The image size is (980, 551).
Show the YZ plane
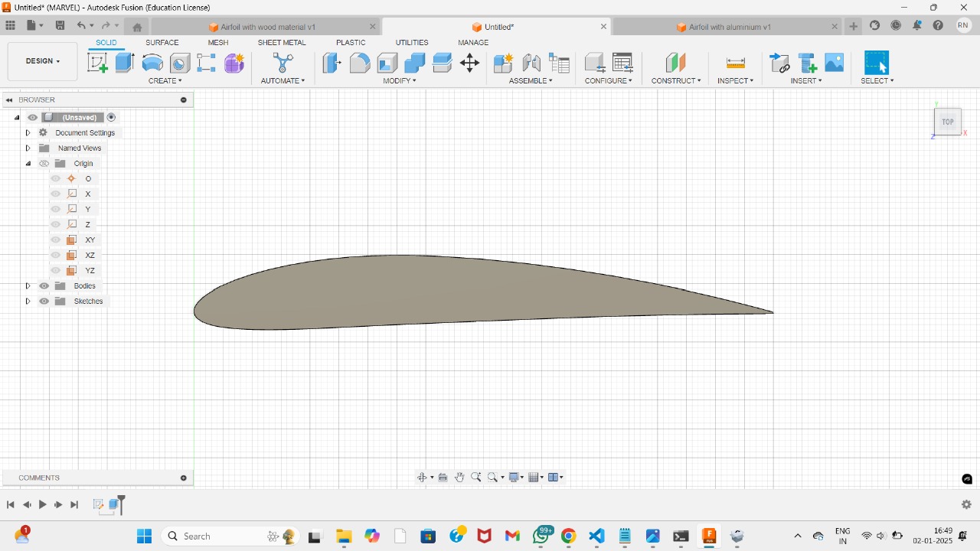[x=56, y=271]
